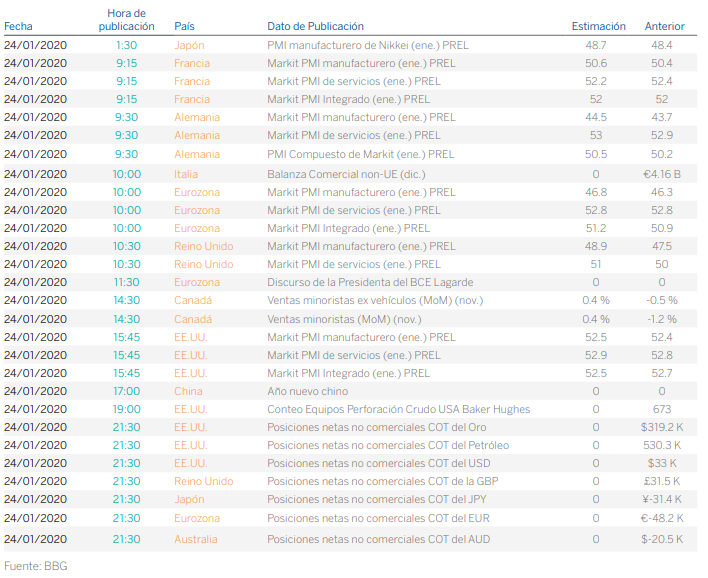
Task: Click PMI manufacturero de Nikkei row text
Action: 367,45
